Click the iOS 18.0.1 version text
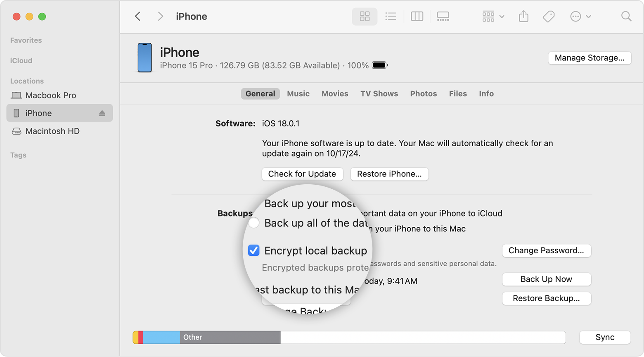The width and height of the screenshot is (644, 357). tap(281, 124)
